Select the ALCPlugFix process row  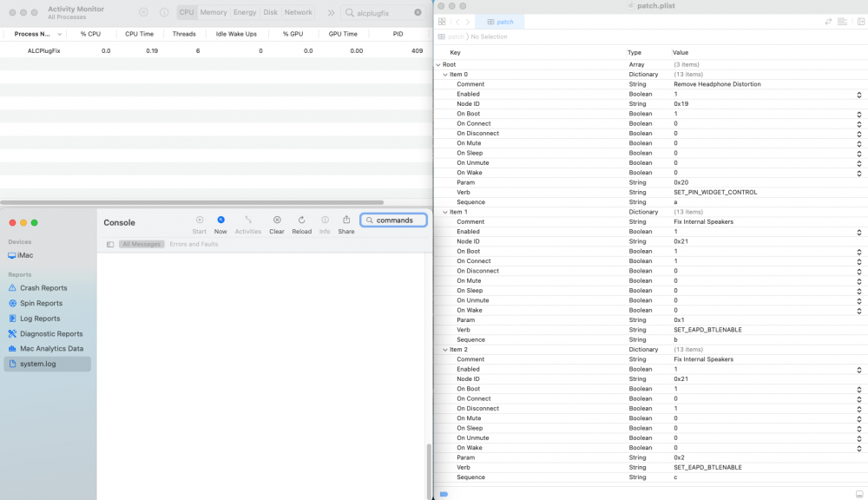tap(215, 50)
